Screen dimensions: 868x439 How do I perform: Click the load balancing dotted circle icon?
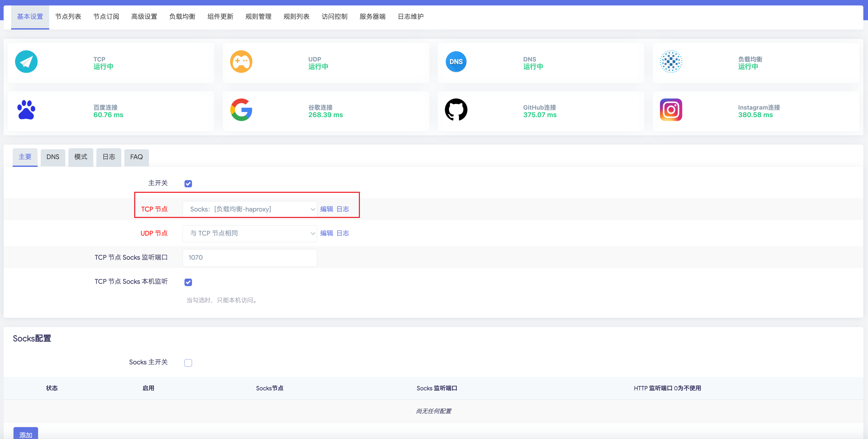[671, 62]
